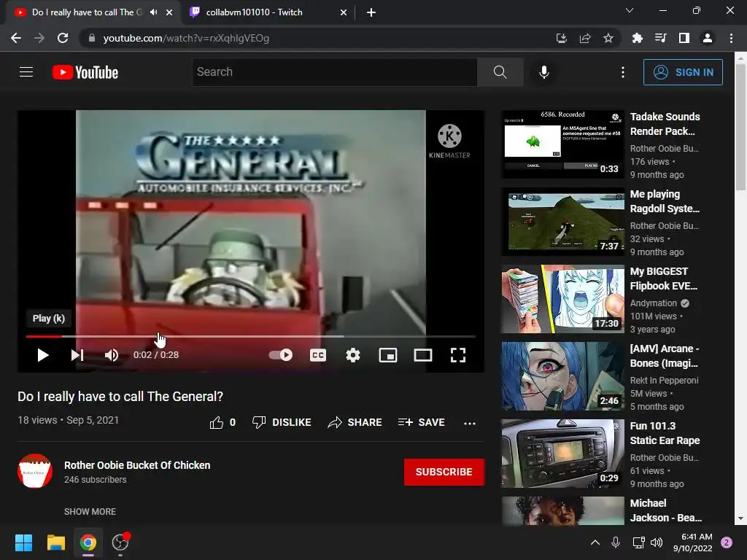Open Chrome extensions puzzle icon
The width and height of the screenshot is (747, 560).
[637, 38]
